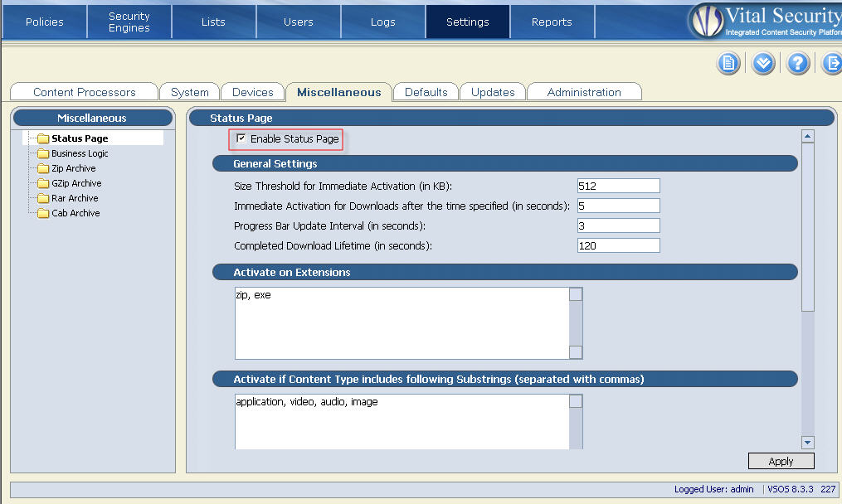Image resolution: width=842 pixels, height=504 pixels.
Task: Click the Rar Archive folder icon
Action: 43,198
